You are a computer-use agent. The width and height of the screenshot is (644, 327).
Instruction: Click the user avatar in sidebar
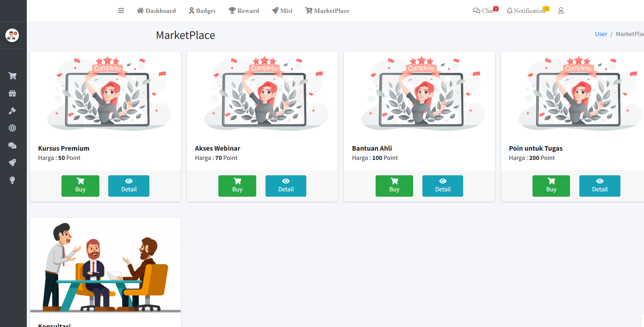(12, 35)
